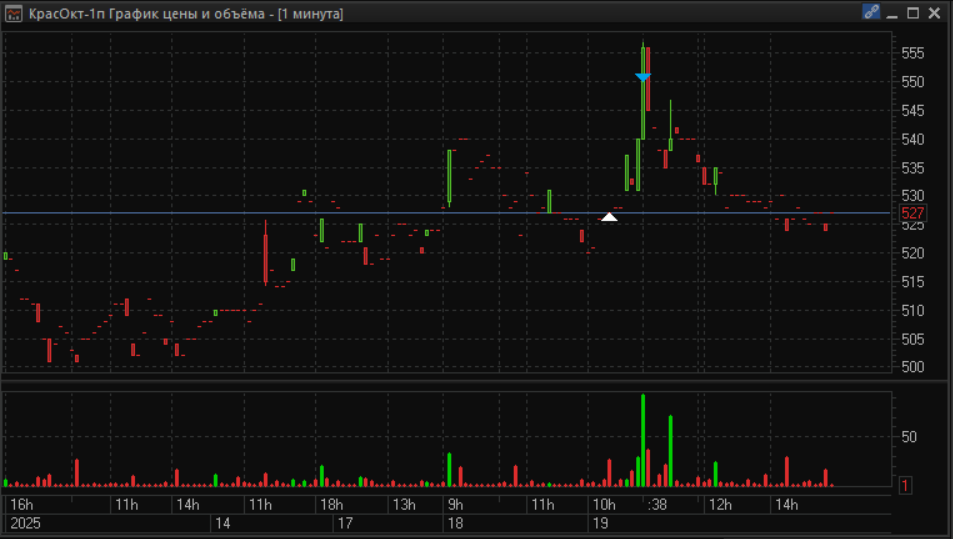Screen dimensions: 953x539
Task: Click the title text КрасОкт-1п График цены и объёма
Action: pos(146,14)
